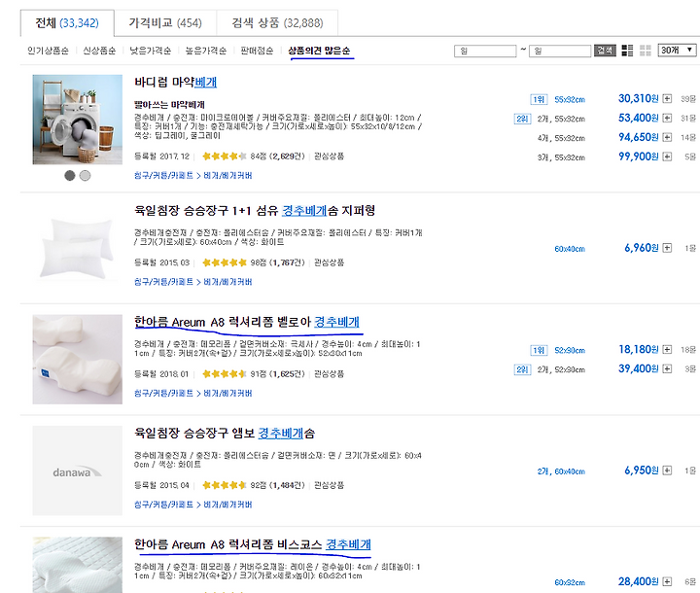Viewport: 700px width, 593px height.
Task: Open 92점 (1,484건) review score
Action: (277, 485)
